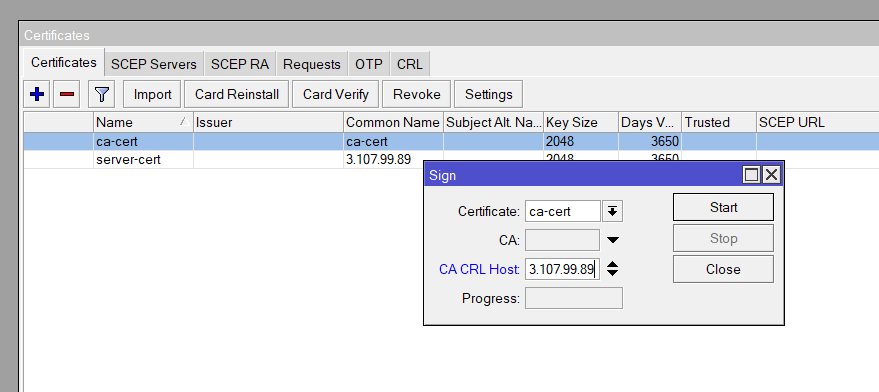
Task: Click Subject Alt. Name column header
Action: tap(493, 122)
